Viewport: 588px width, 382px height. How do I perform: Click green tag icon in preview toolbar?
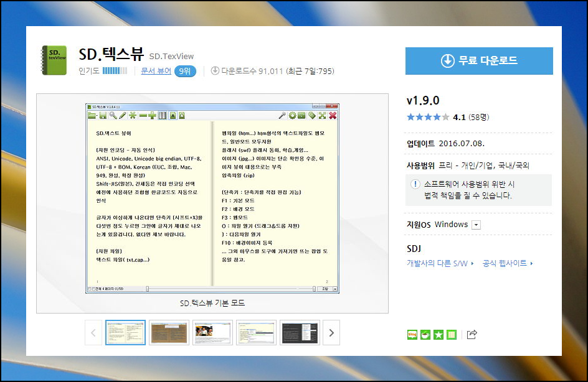(x=312, y=115)
